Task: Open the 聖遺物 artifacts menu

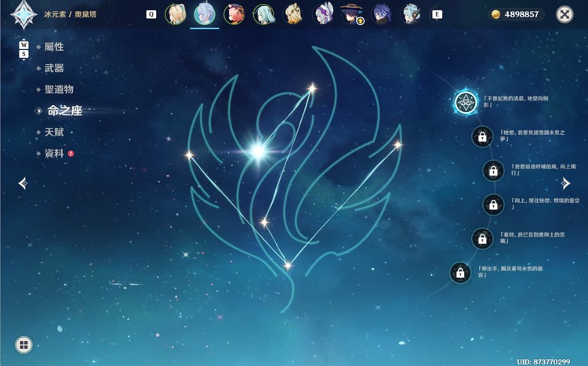Action: 59,89
